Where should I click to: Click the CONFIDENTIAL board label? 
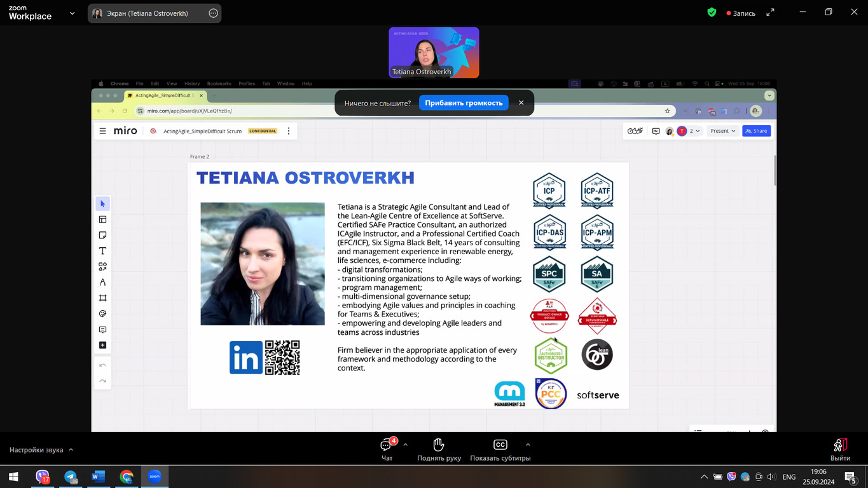point(263,131)
